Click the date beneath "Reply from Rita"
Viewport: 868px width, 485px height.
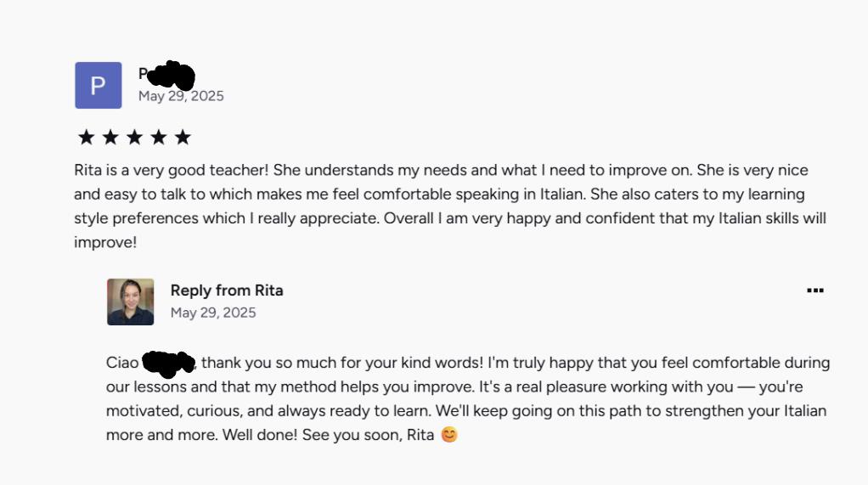213,313
